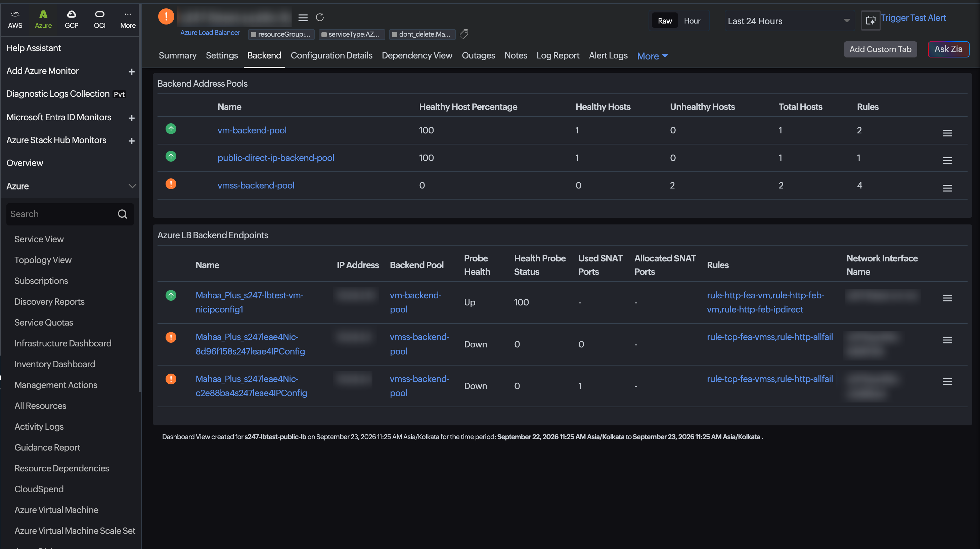Open the Notes tab
The width and height of the screenshot is (980, 549).
(x=516, y=55)
